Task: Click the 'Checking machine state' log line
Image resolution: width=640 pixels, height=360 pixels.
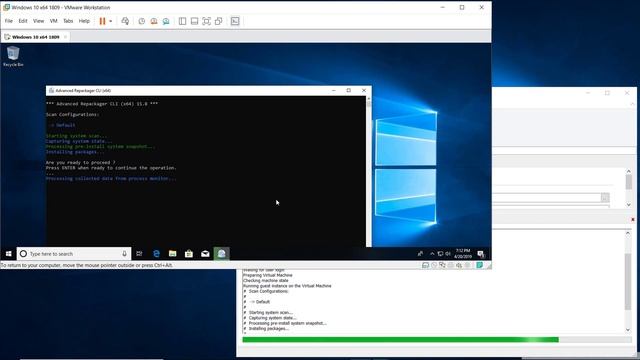Action: click(x=266, y=281)
